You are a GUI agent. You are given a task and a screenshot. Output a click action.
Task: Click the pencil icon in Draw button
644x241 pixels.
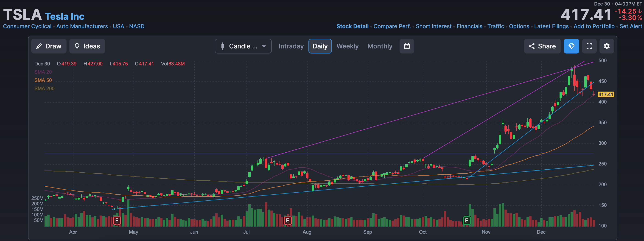pyautogui.click(x=39, y=46)
